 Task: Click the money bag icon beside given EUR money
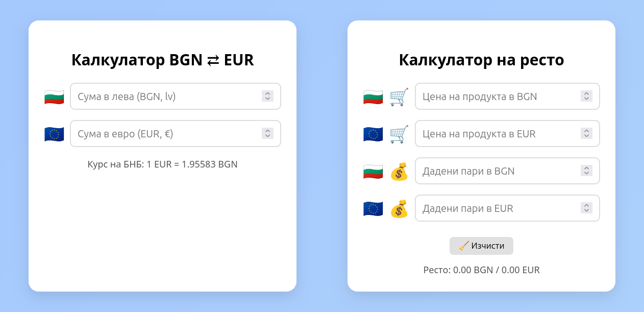[x=399, y=208]
